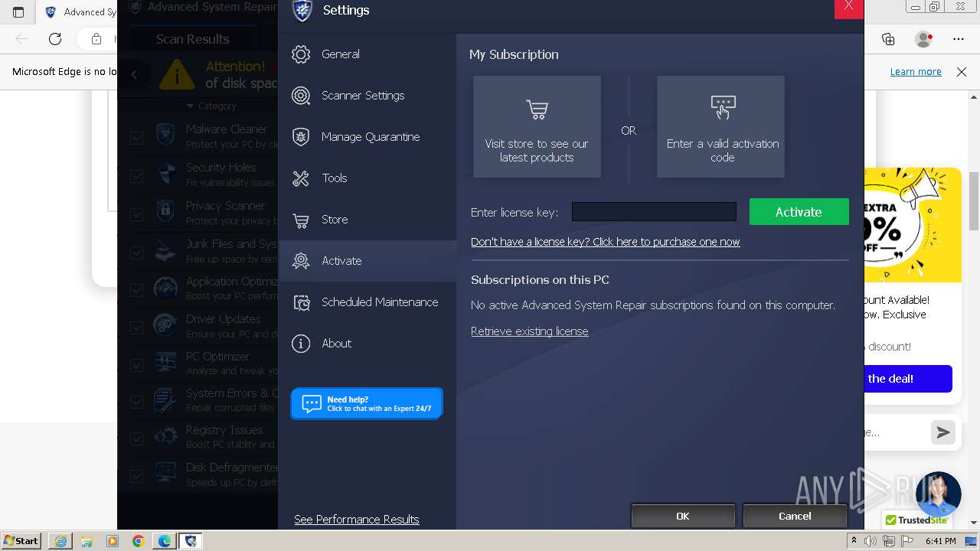
Task: Open Internet Explorer from the taskbar
Action: tap(60, 541)
